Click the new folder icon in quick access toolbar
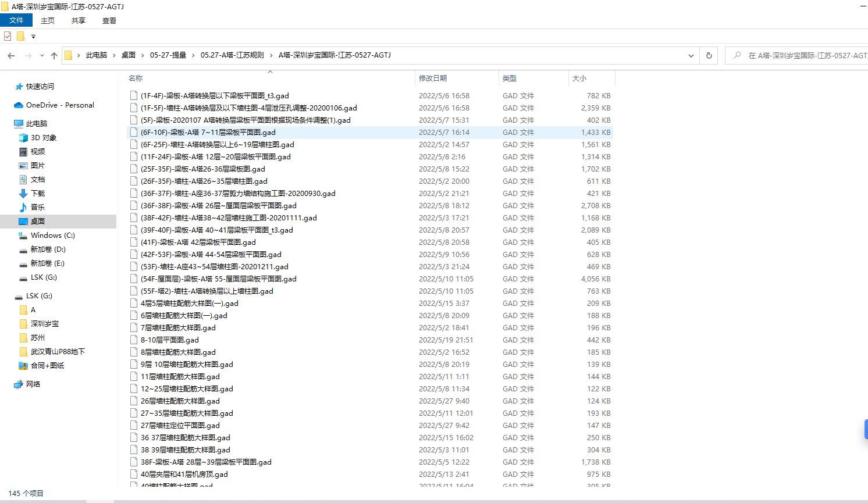 [x=20, y=36]
